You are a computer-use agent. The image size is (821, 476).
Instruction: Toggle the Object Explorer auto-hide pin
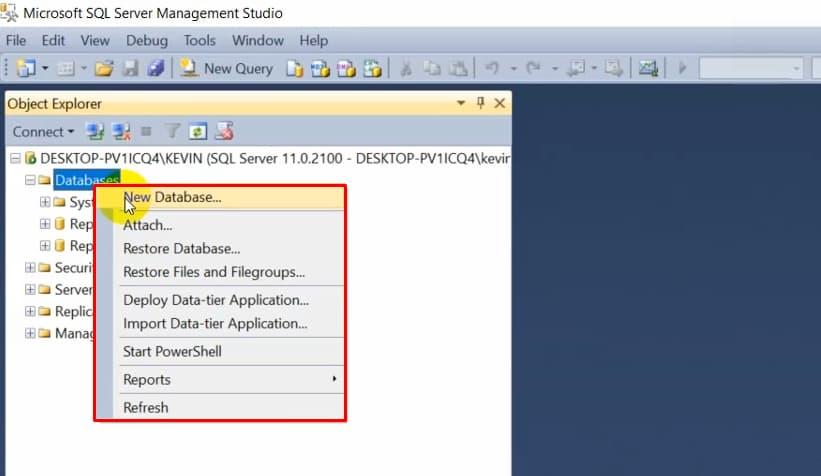(x=481, y=103)
